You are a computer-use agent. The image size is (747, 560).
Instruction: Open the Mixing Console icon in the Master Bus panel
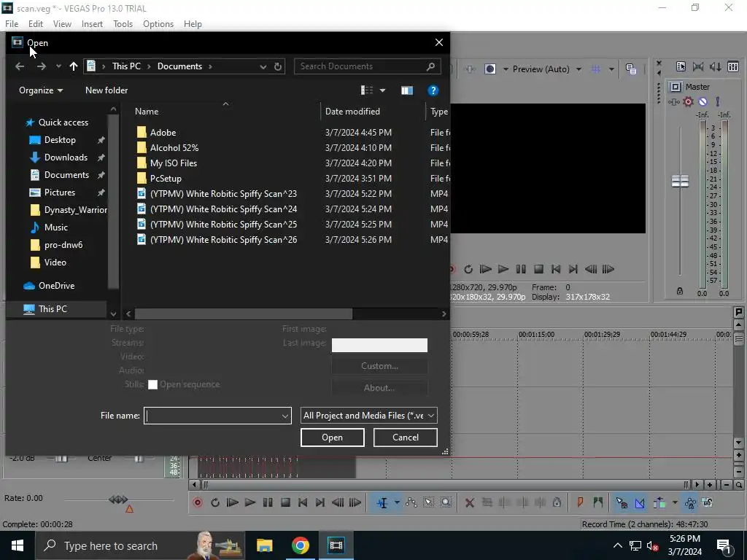[732, 66]
